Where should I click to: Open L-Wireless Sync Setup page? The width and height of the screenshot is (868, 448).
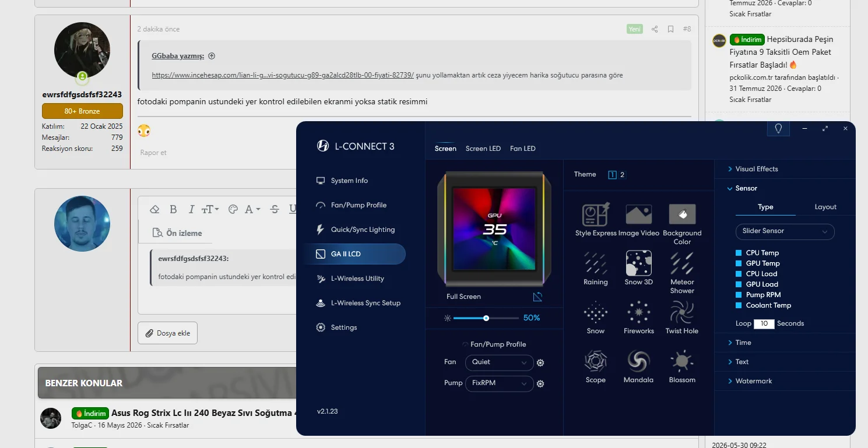[x=366, y=303]
